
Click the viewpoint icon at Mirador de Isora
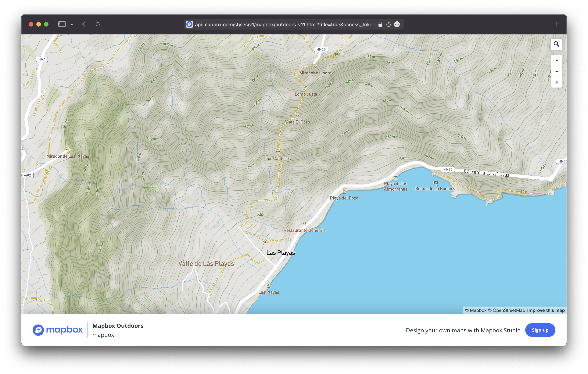(x=315, y=67)
